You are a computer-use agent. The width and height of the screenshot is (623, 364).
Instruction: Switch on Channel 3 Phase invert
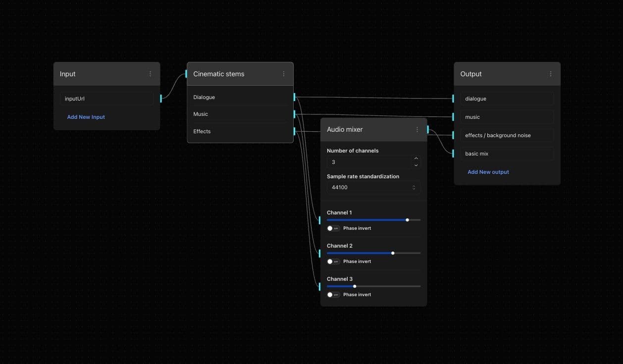click(x=333, y=295)
